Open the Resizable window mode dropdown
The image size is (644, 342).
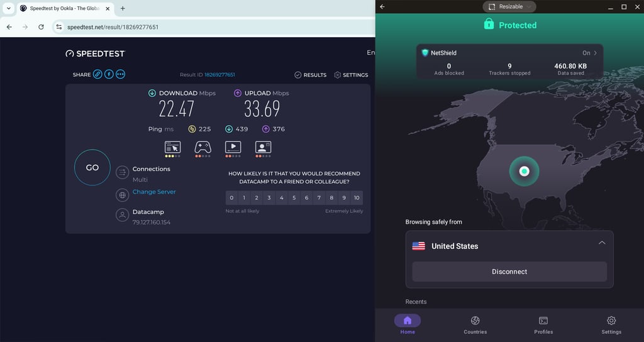(x=509, y=6)
